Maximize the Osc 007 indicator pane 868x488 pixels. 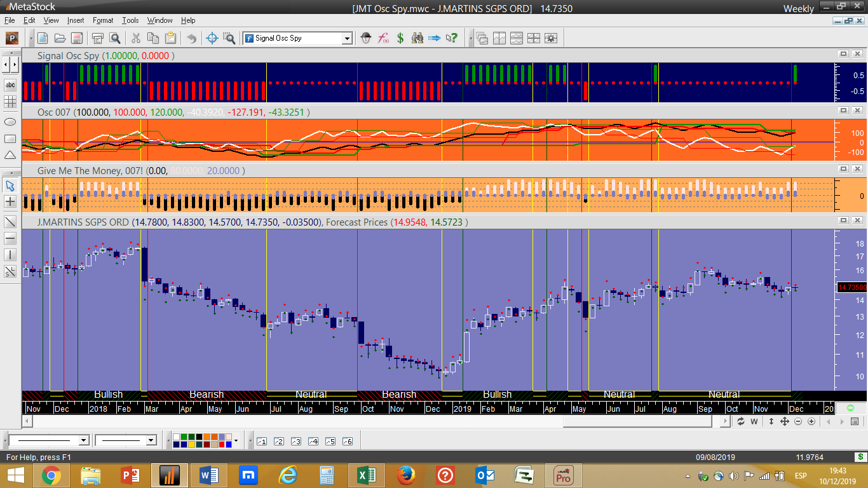844,111
